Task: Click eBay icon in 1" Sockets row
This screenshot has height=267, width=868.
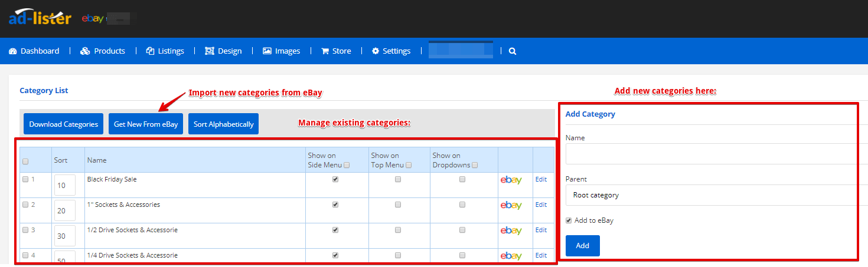Action: pos(511,205)
